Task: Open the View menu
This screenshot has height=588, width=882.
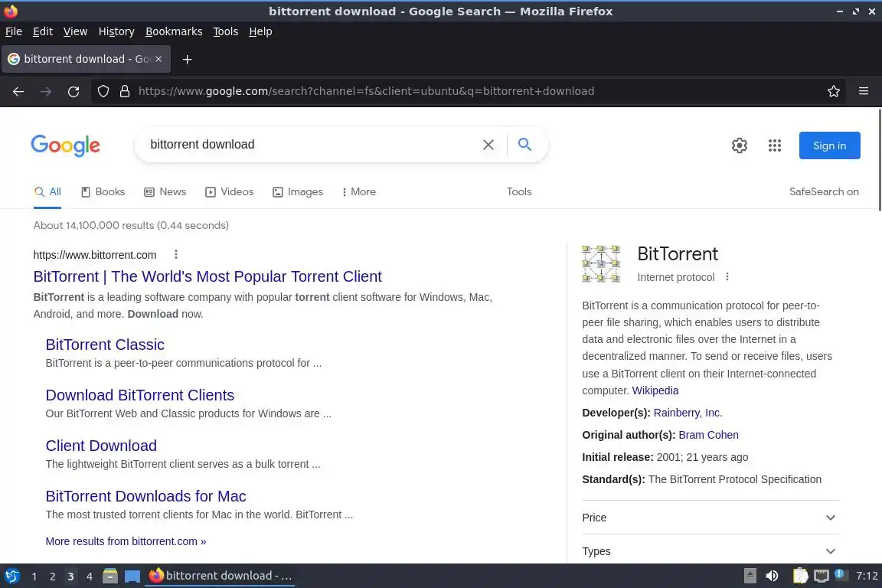Action: [75, 31]
